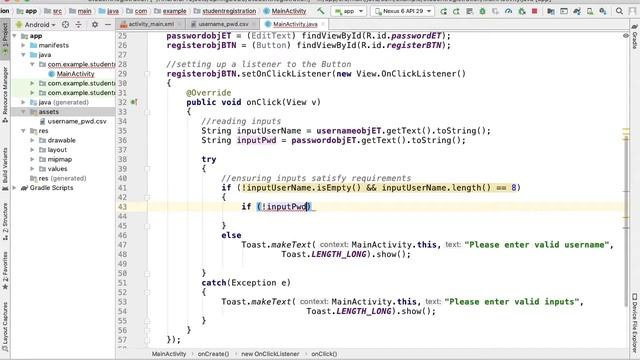Click Collapse All icon in Project panel
The image size is (640, 360).
79,24
